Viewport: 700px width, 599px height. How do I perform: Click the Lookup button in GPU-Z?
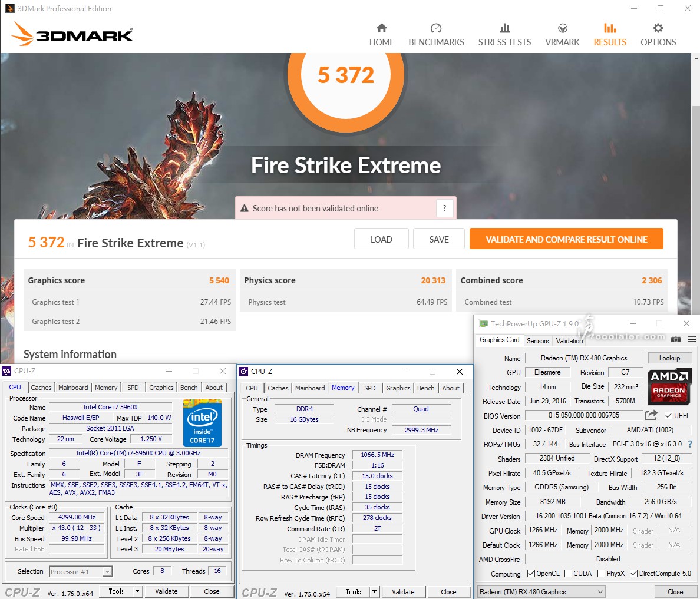tap(669, 358)
